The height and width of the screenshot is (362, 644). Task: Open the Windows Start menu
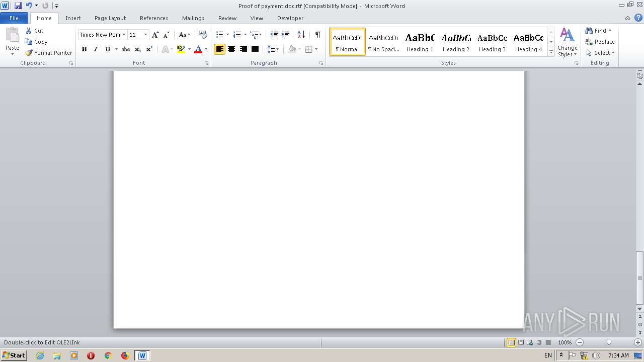pyautogui.click(x=14, y=355)
